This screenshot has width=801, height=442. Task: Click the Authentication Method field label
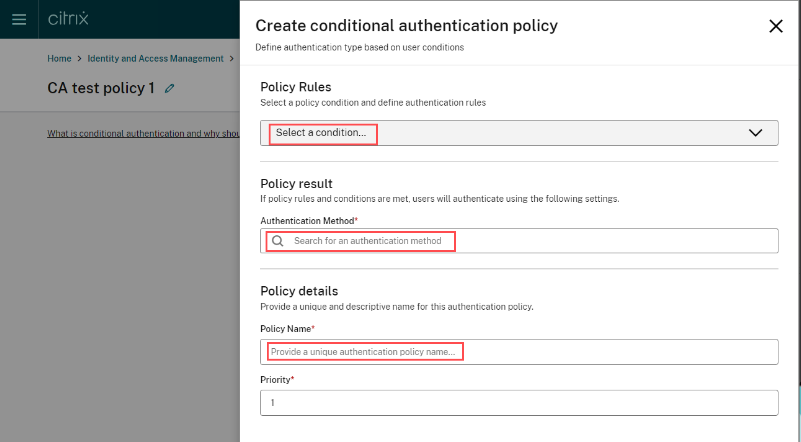[x=308, y=220]
